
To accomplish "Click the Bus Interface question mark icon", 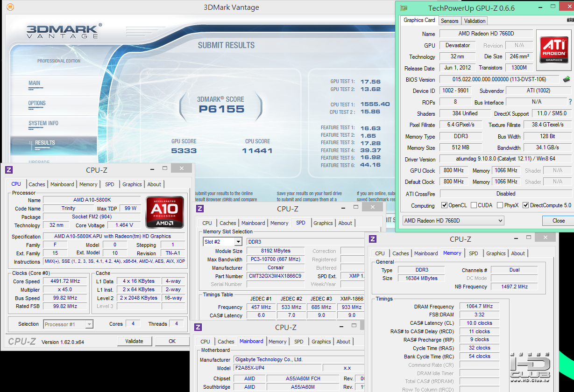I will (570, 102).
